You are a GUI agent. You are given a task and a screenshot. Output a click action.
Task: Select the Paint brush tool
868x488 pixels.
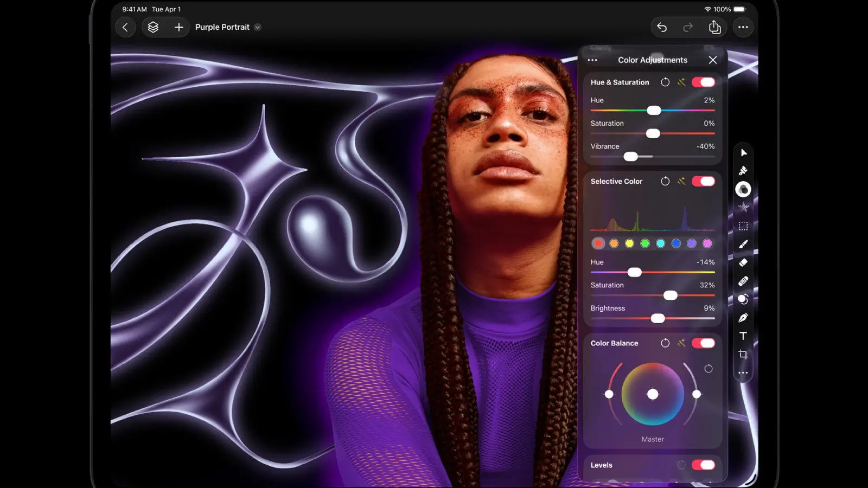(744, 243)
